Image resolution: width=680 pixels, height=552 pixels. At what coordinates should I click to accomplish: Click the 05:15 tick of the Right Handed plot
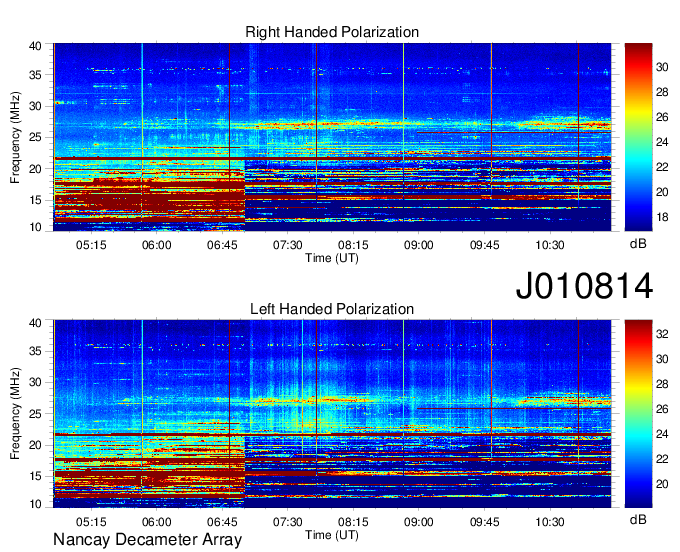click(91, 245)
